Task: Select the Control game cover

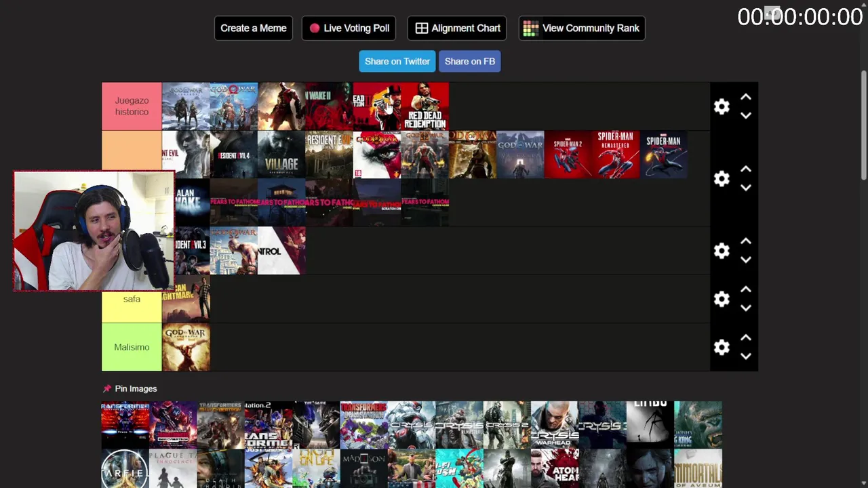Action: coord(281,251)
